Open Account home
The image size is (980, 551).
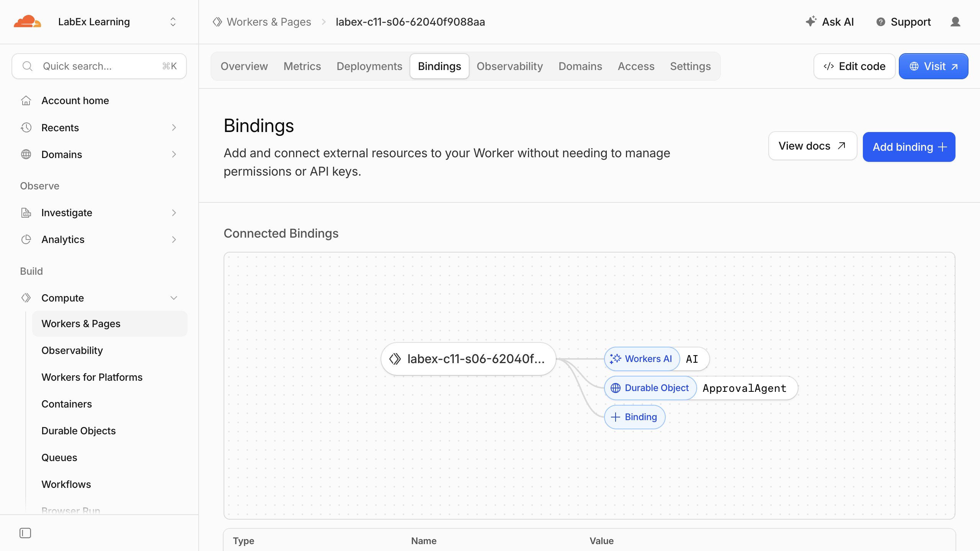click(x=75, y=101)
